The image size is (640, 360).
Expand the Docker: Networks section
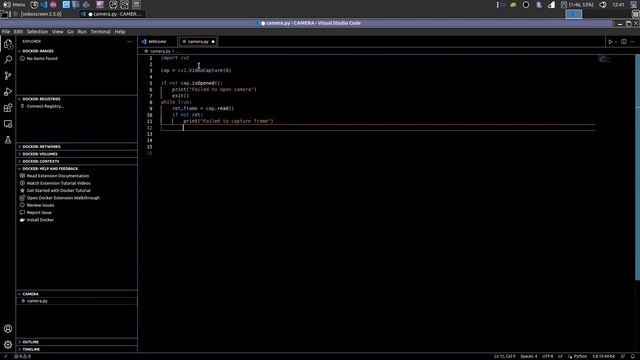[x=77, y=147]
